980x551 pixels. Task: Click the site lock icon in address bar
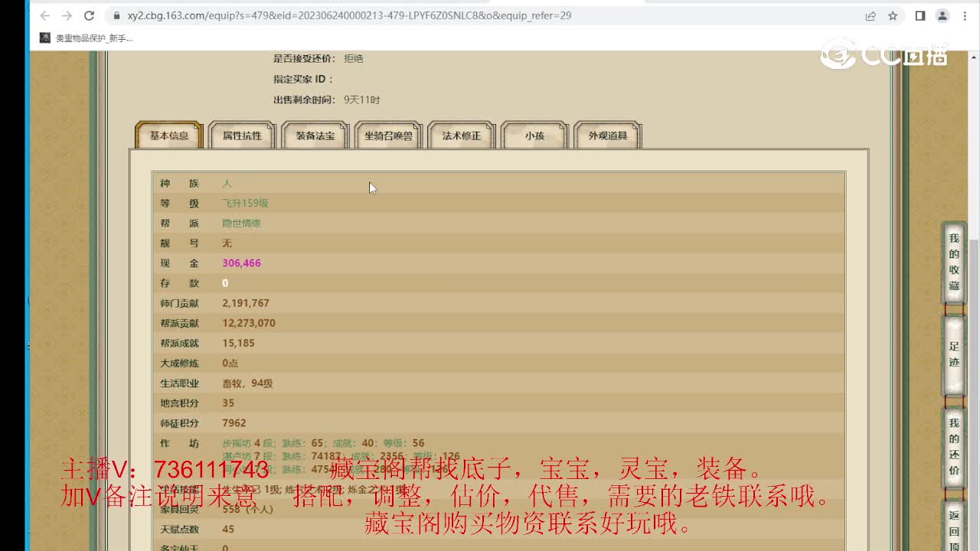116,15
